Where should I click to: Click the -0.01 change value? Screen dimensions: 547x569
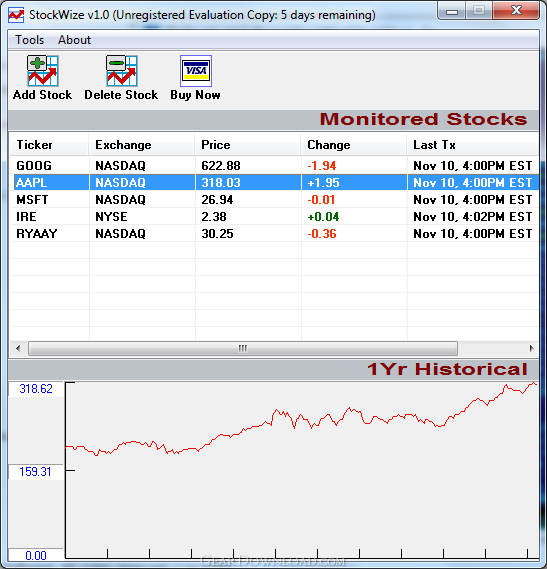(x=321, y=200)
